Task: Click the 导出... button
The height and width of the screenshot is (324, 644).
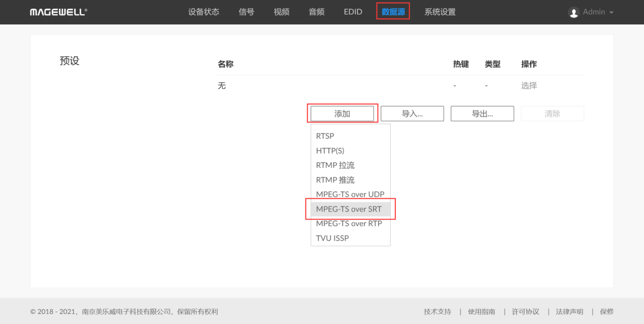Action: pos(482,114)
